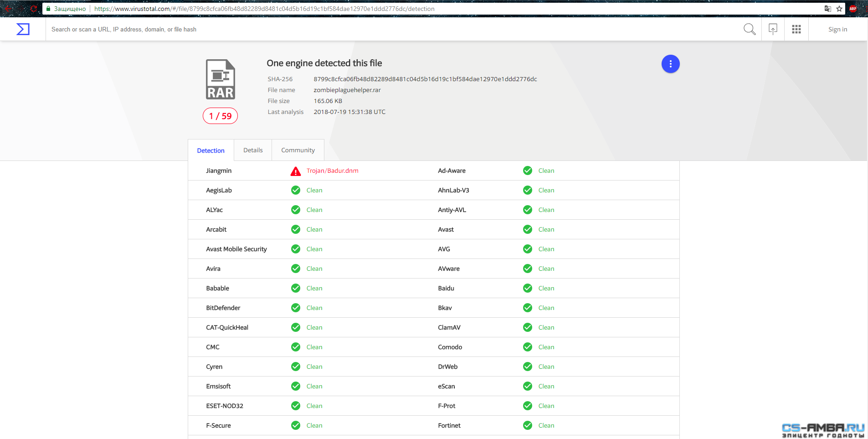Click the translate page icon
The image size is (868, 439).
click(x=827, y=9)
